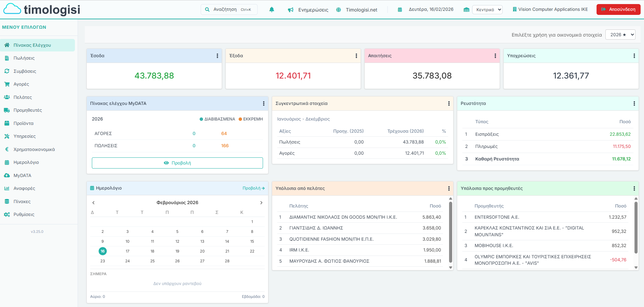Open Πωλήσεις in the sidebar menu
Screen dimensions: 644x307
coord(24,58)
